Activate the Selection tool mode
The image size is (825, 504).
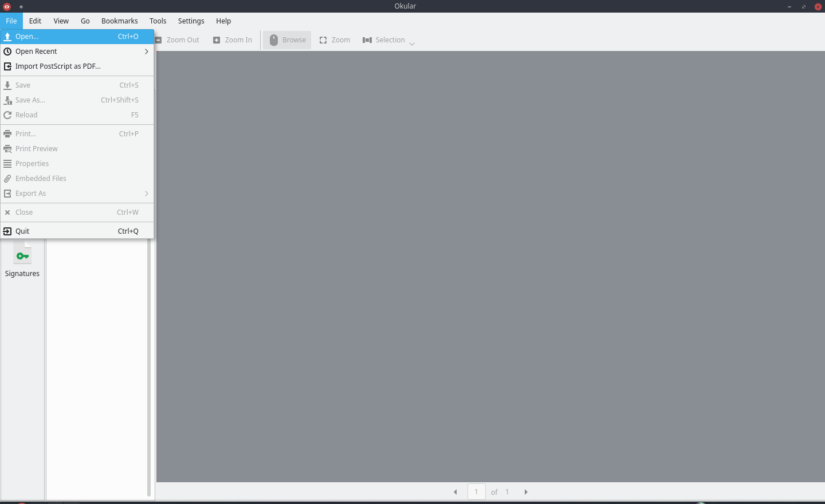point(384,40)
